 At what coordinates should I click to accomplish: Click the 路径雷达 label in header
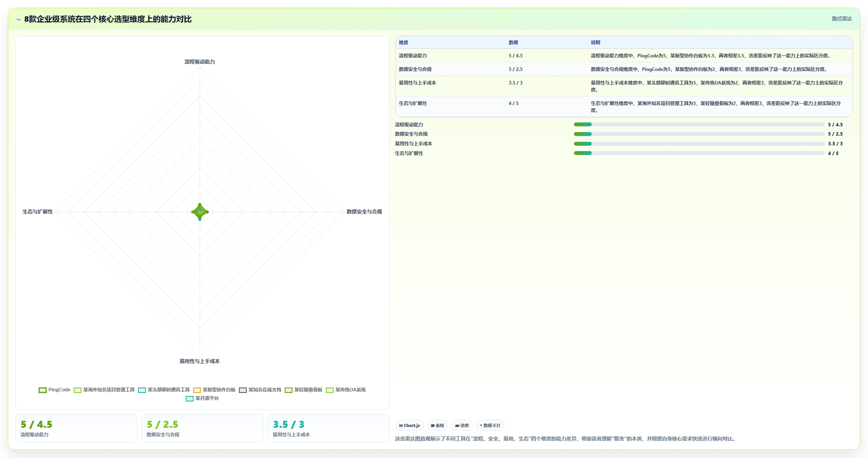pyautogui.click(x=842, y=19)
